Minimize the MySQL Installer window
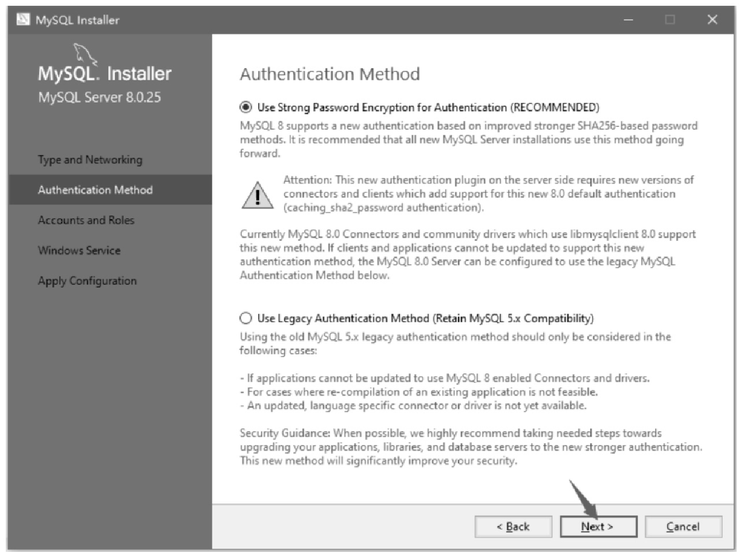The height and width of the screenshot is (560, 744). click(628, 20)
